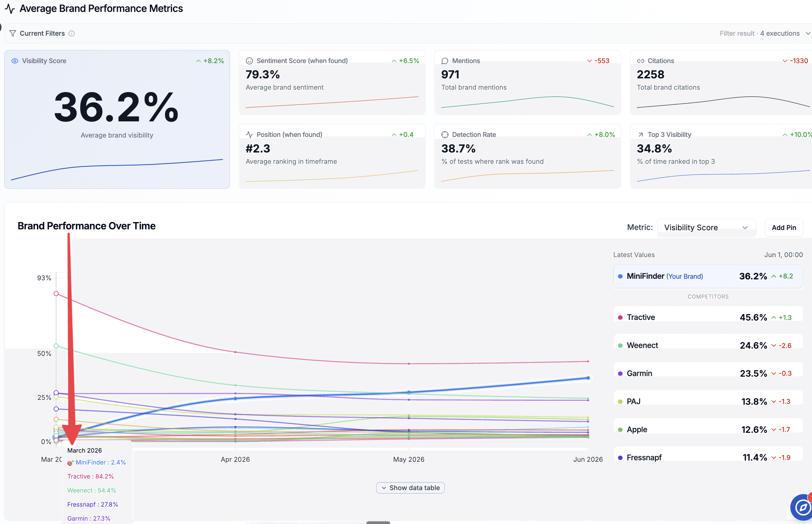
Task: Click the Citations link icon
Action: click(x=641, y=61)
